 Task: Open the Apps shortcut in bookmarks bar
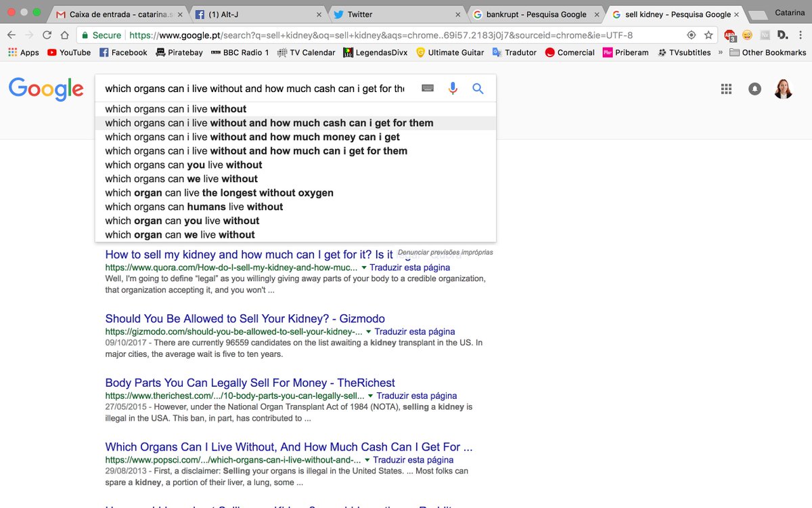click(x=24, y=52)
